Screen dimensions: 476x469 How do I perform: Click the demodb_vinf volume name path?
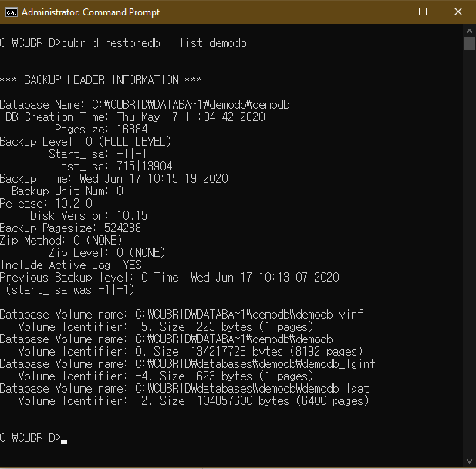pos(248,315)
